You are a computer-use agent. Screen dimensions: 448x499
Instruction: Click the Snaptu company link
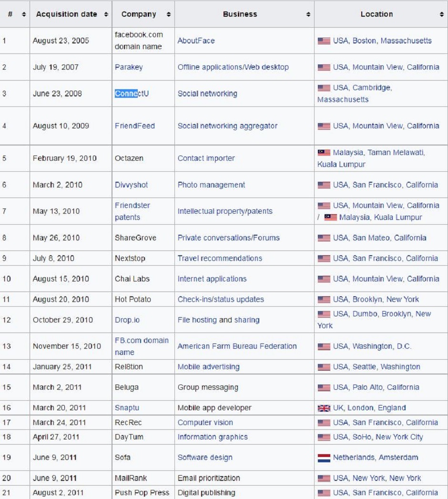(127, 408)
